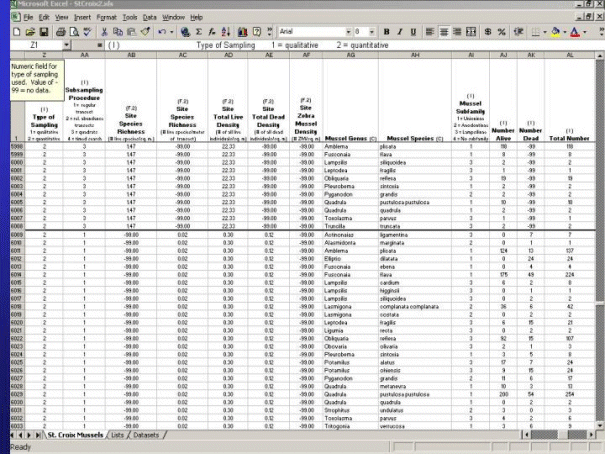Expand the Borders dropdown arrow
The image size is (605, 454).
pyautogui.click(x=545, y=32)
